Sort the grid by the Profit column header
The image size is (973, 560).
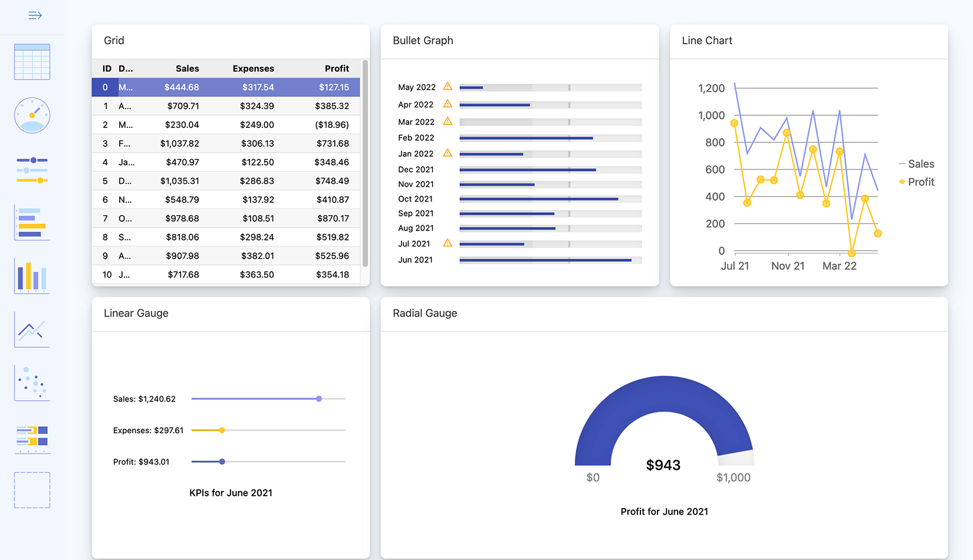[x=337, y=68]
